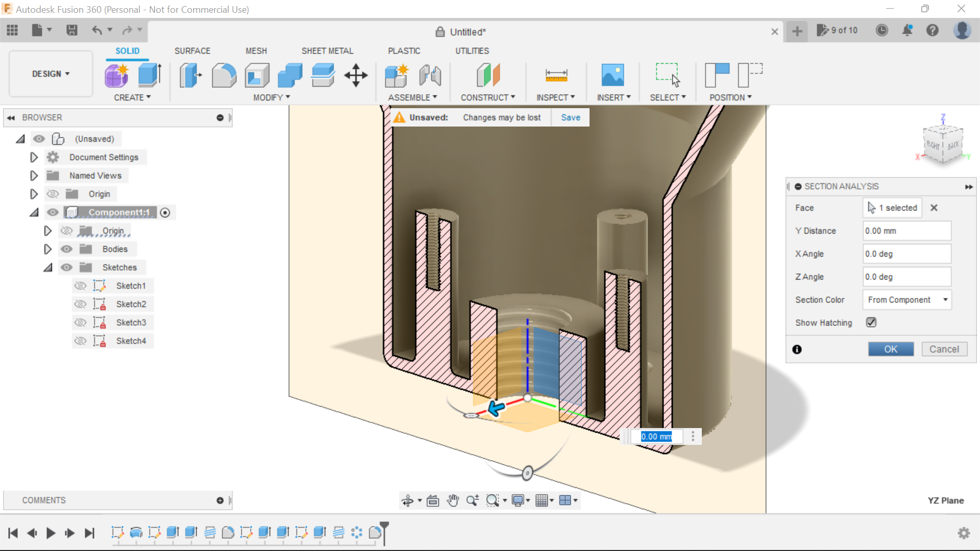980x551 pixels.
Task: Open the Fillet tool in Modify
Action: 224,75
